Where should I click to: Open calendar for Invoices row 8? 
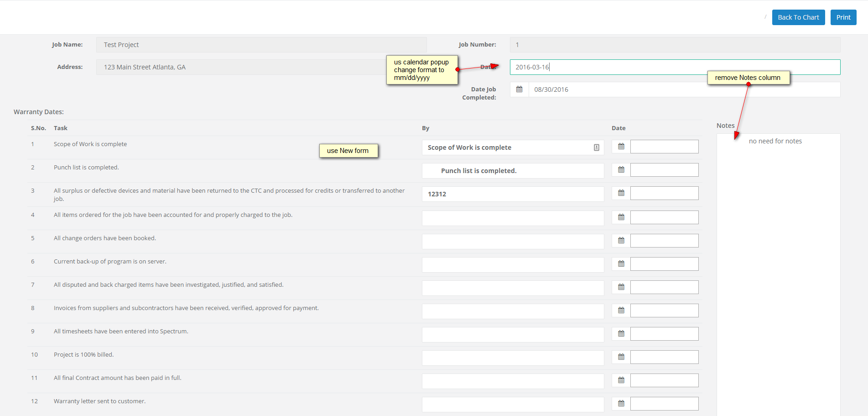(621, 311)
